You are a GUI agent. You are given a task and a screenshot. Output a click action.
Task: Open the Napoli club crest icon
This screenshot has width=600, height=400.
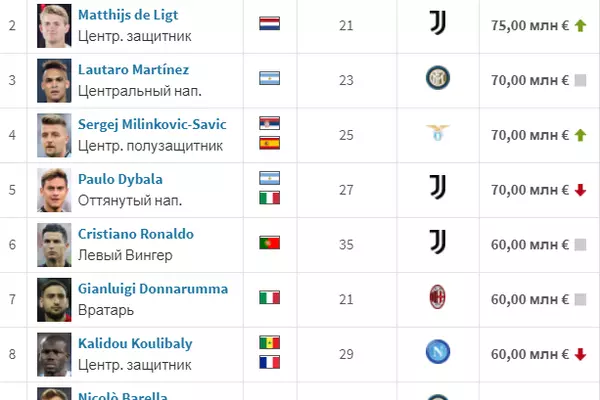coord(437,352)
